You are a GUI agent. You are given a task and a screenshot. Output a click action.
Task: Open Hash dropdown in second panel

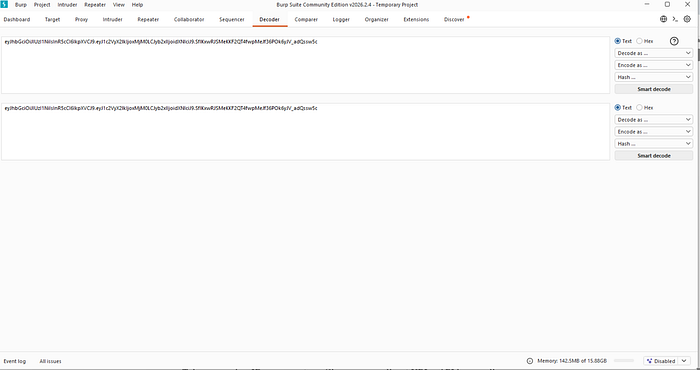[x=654, y=144]
